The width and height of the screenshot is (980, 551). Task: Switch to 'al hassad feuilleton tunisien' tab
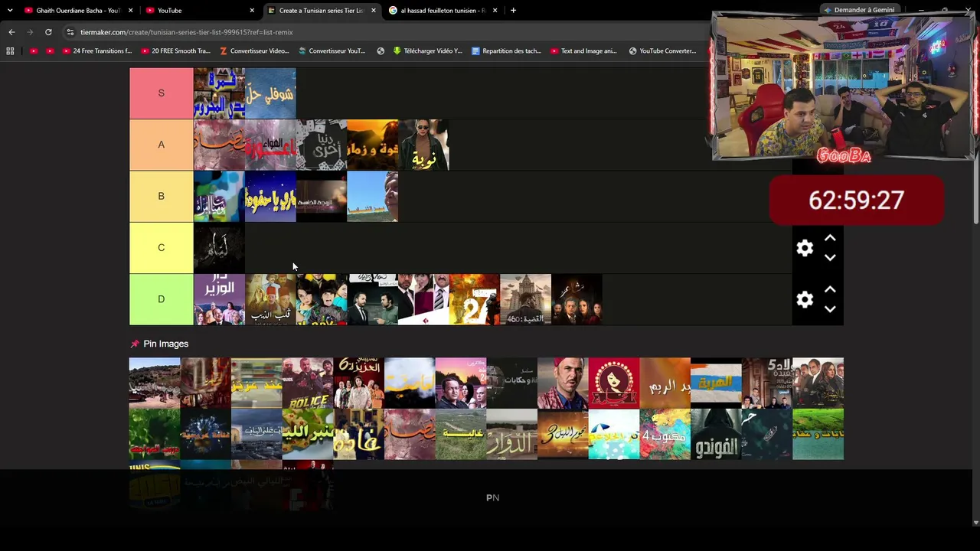(x=443, y=11)
